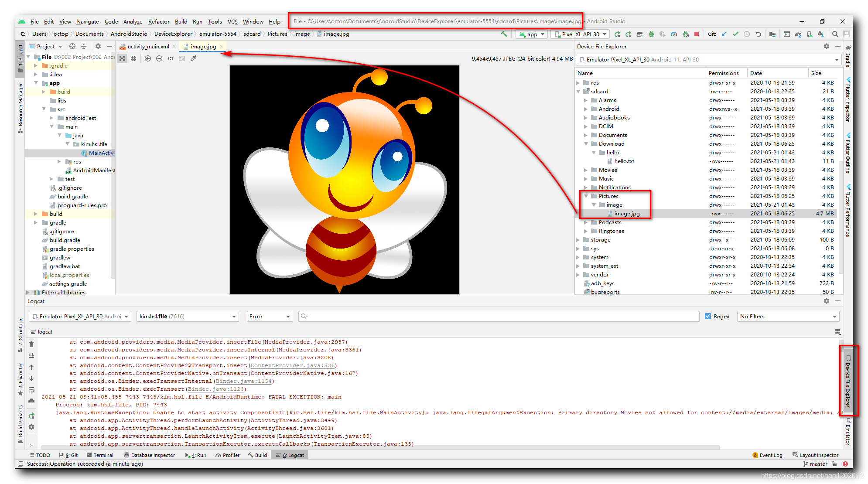Zoom in on the image
Viewport: 868px width, 484px height.
point(148,58)
